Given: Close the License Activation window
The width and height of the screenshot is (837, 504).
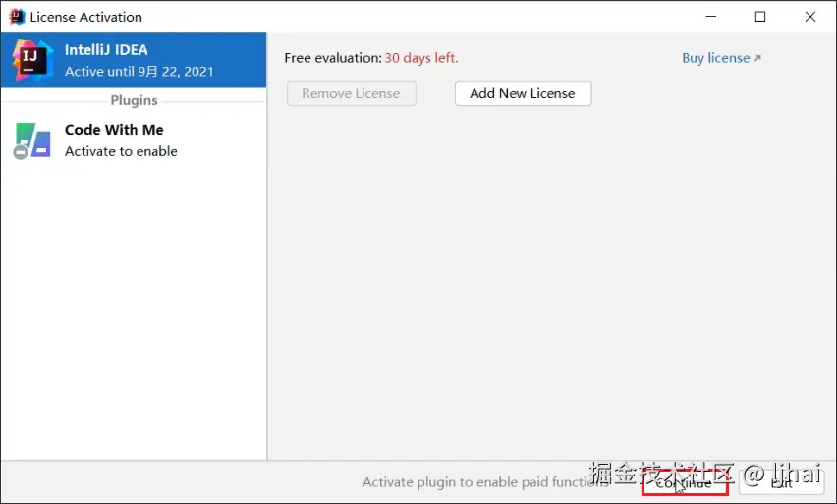Looking at the screenshot, I should click(809, 17).
